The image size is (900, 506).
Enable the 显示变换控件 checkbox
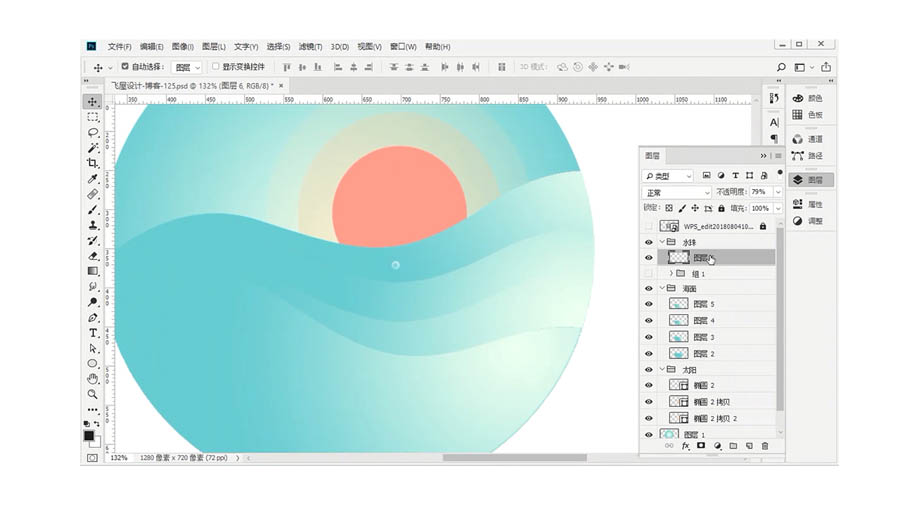[214, 67]
